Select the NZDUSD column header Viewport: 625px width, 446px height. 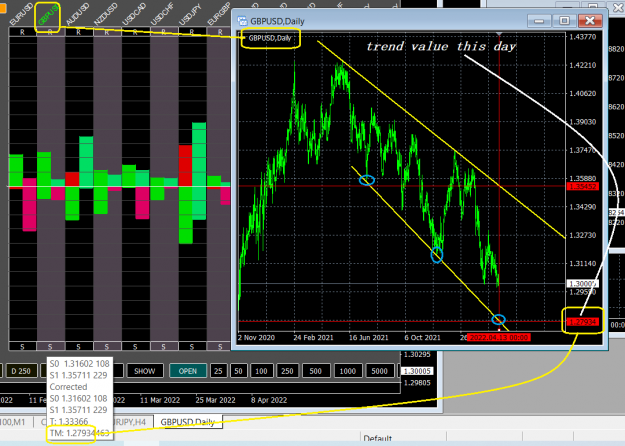pos(106,14)
